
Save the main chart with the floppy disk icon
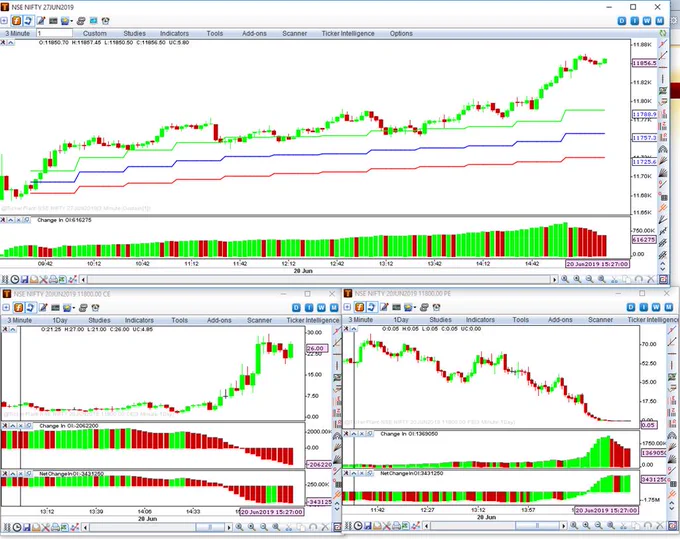coord(24,280)
